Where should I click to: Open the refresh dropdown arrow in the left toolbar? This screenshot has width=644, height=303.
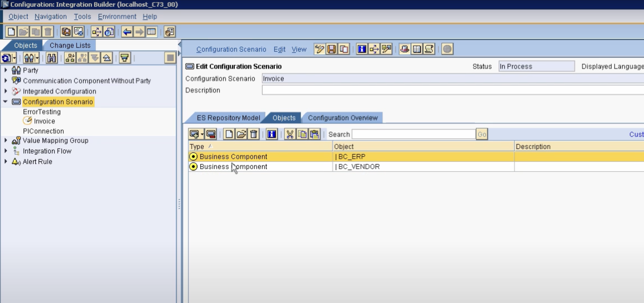click(x=15, y=58)
